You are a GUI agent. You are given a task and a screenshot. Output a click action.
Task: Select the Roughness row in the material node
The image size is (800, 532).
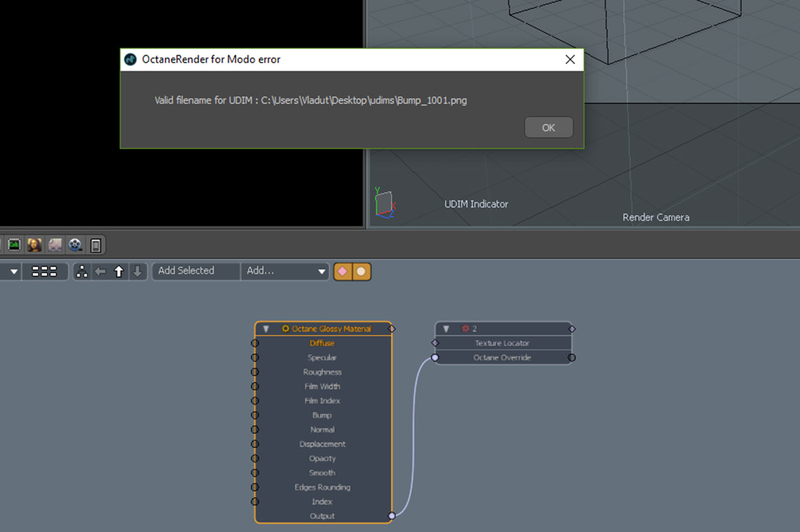(x=323, y=372)
